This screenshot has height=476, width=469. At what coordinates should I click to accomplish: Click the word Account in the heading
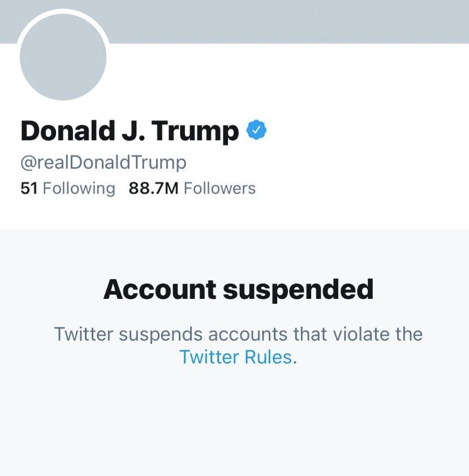coord(160,289)
